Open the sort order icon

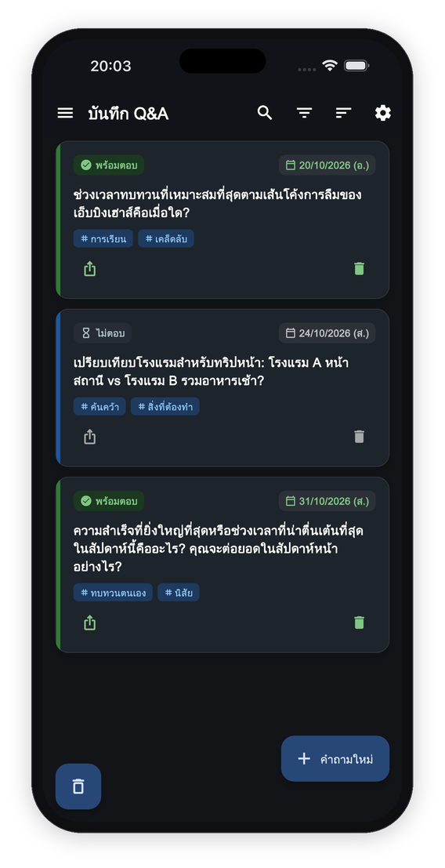coord(343,114)
